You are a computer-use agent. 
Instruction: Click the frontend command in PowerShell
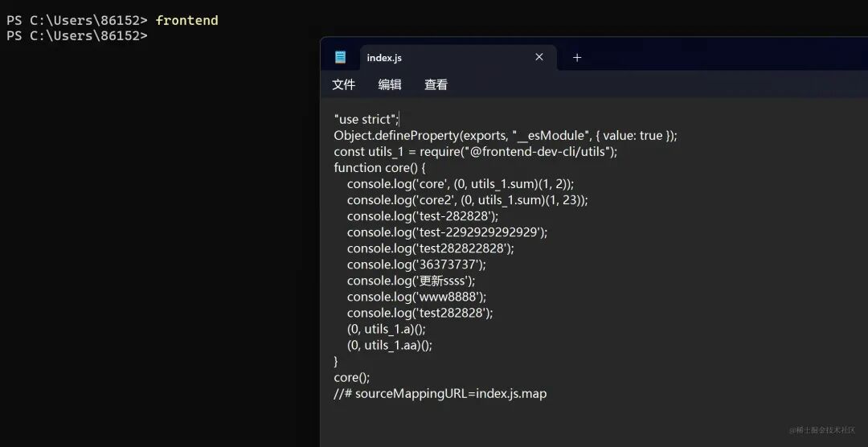point(187,20)
